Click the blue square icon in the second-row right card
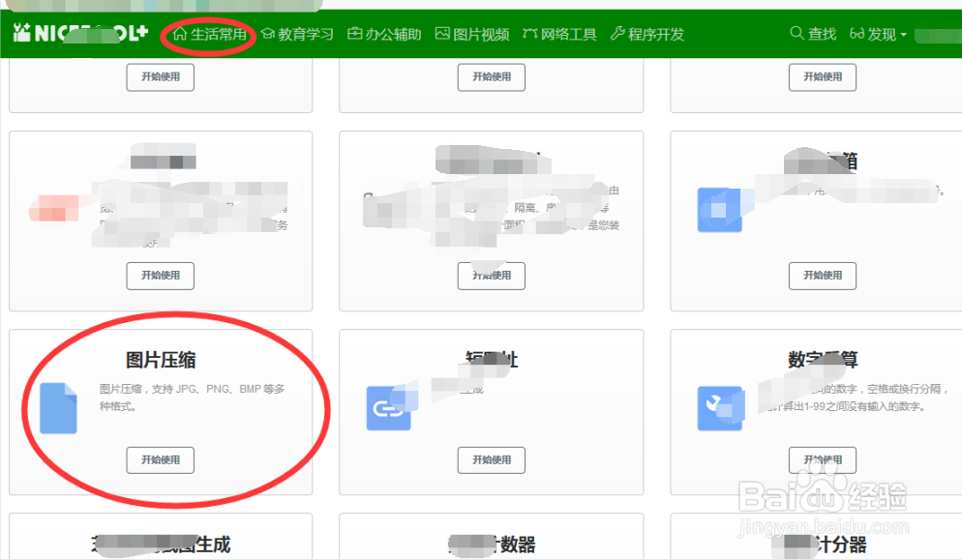Screen dimensions: 962x560 [718, 209]
